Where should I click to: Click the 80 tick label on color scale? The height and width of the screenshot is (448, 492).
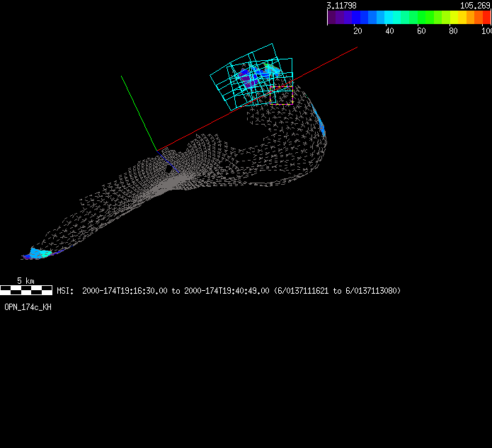(x=453, y=31)
